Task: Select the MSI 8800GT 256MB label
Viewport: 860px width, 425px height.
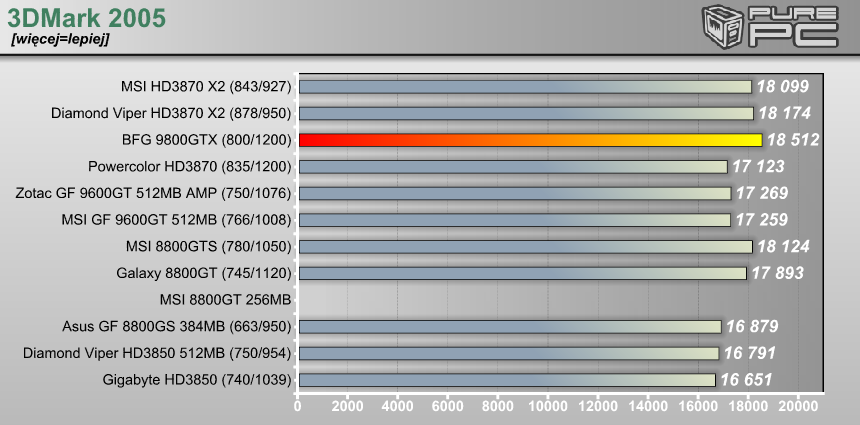Action: tap(225, 299)
